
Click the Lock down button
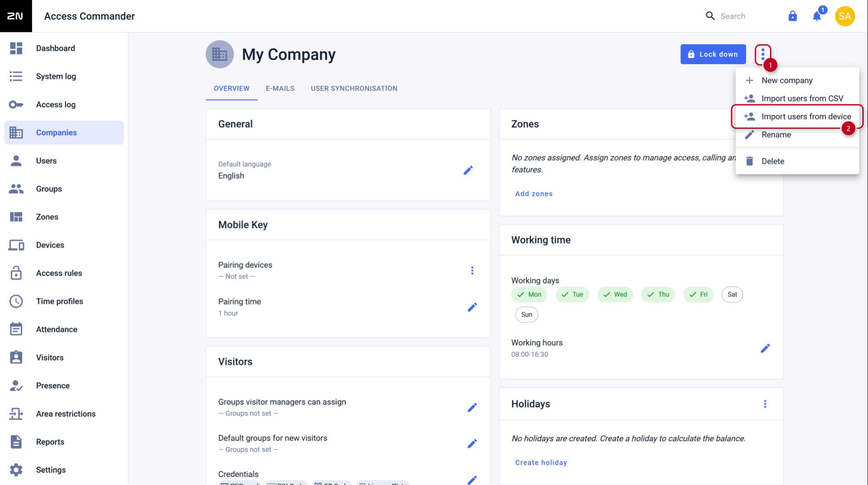point(713,54)
